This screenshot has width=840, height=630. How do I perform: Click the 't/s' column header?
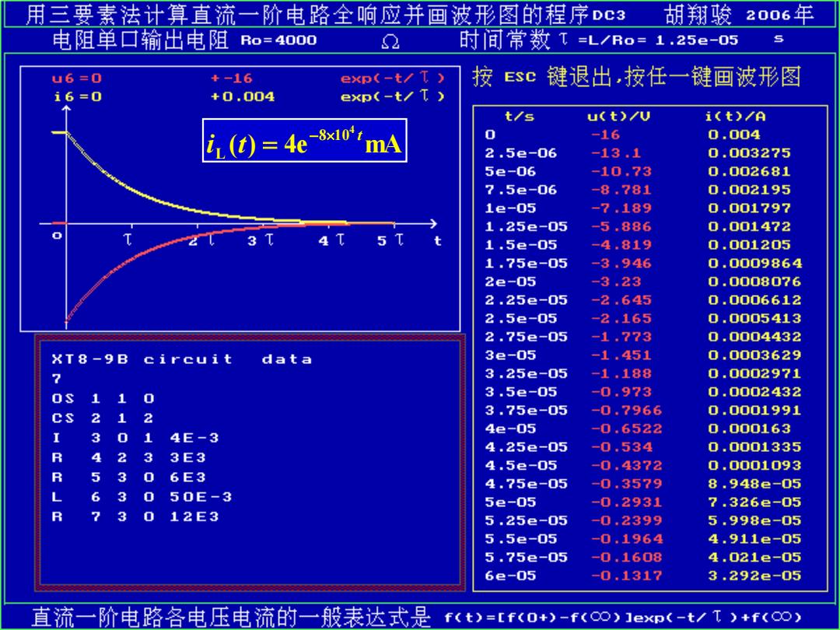click(519, 116)
